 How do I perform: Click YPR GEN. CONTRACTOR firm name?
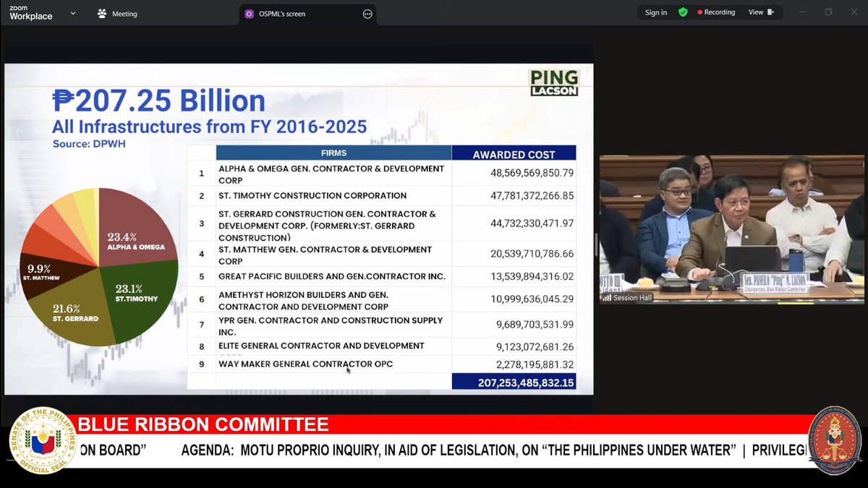(330, 326)
